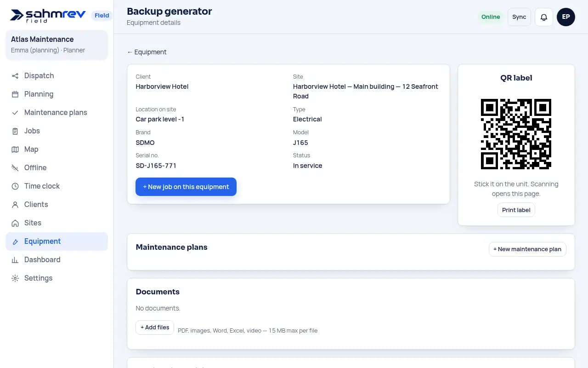Click the Sahmrev Field logo
This screenshot has height=368, width=588.
(x=48, y=16)
